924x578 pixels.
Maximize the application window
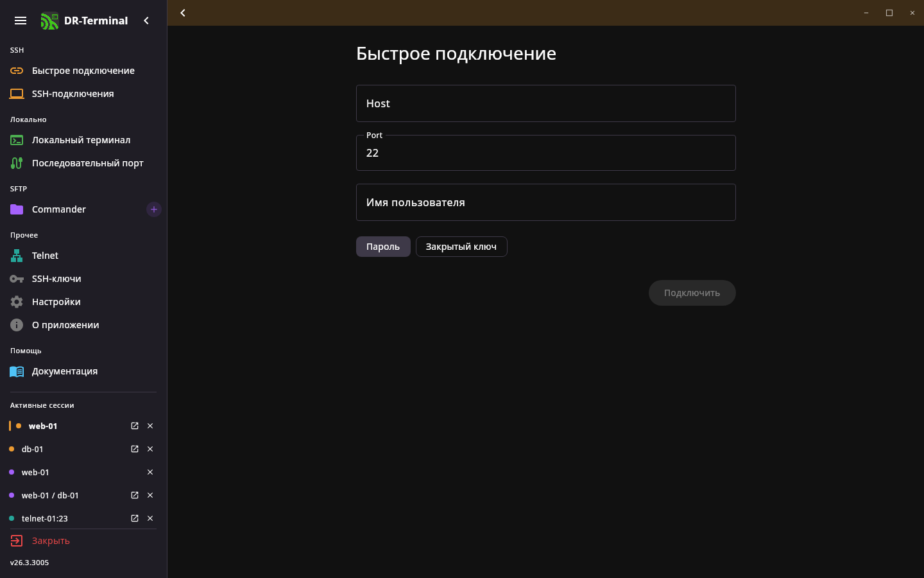point(889,13)
